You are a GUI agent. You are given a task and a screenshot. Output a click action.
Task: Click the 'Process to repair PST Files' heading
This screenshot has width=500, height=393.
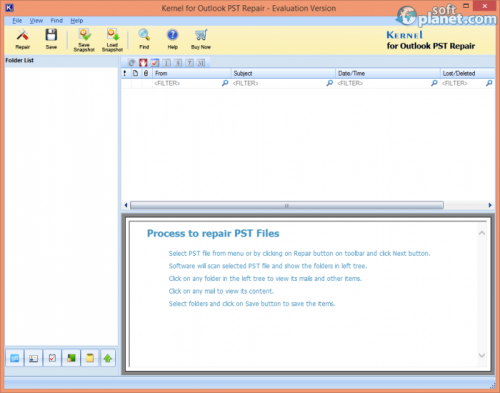(213, 233)
